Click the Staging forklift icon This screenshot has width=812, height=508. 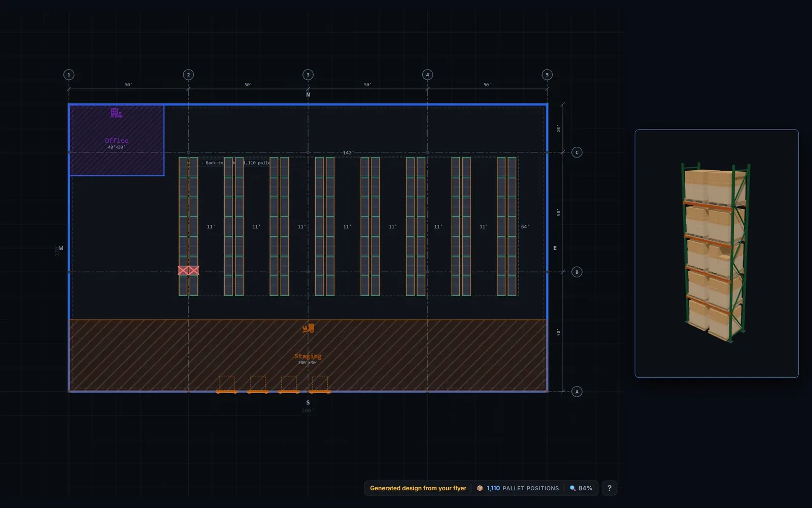pyautogui.click(x=308, y=328)
